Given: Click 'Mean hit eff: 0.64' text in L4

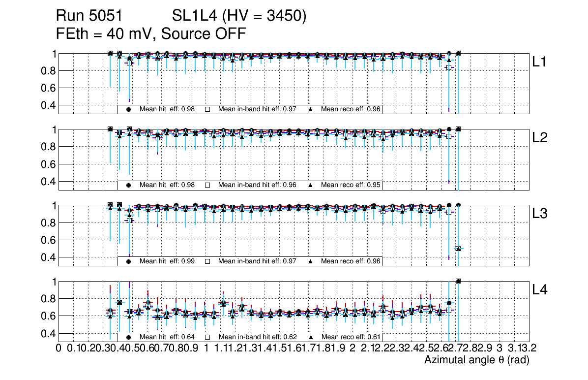Looking at the screenshot, I should (x=167, y=338).
